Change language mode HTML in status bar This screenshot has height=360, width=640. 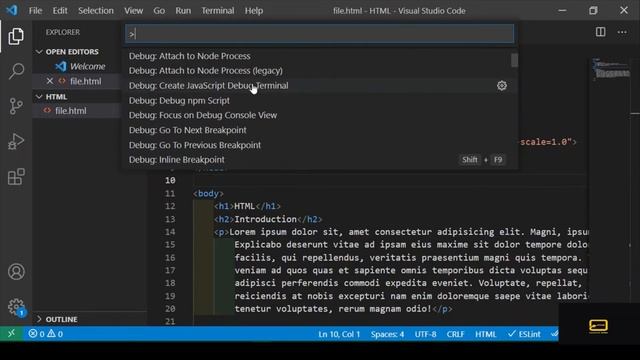coord(485,334)
